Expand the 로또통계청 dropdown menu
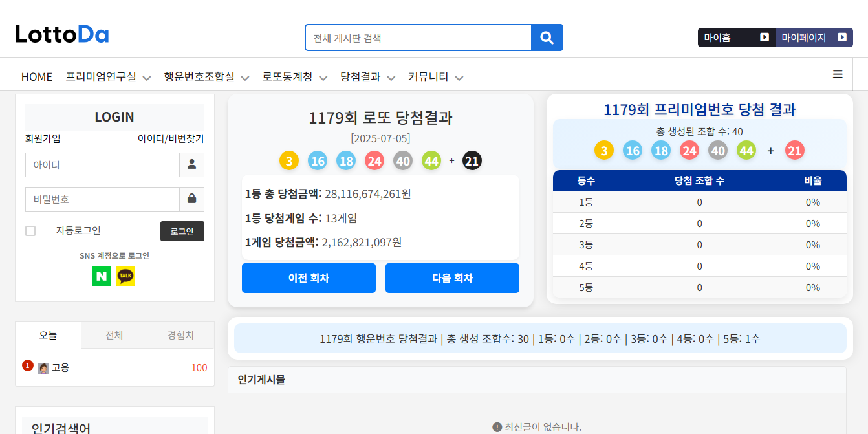This screenshot has height=434, width=868. point(294,77)
